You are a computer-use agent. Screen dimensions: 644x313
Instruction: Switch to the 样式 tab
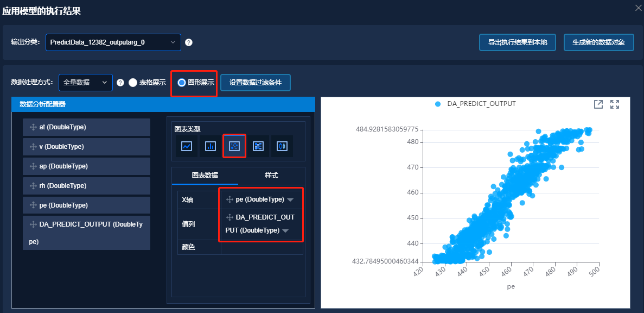271,176
